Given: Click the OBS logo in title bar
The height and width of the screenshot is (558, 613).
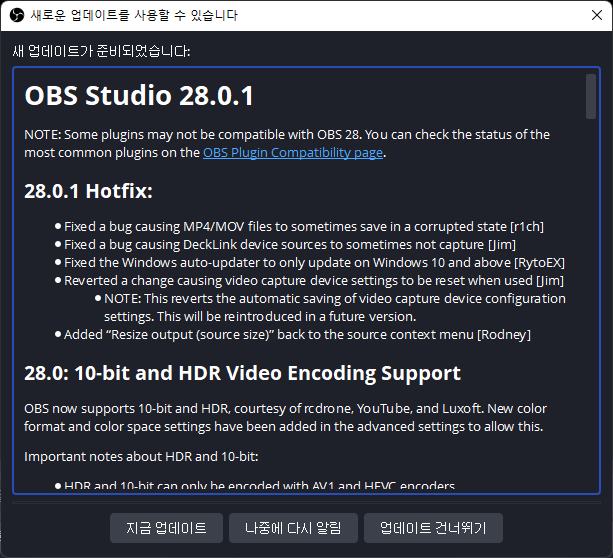Looking at the screenshot, I should (17, 16).
